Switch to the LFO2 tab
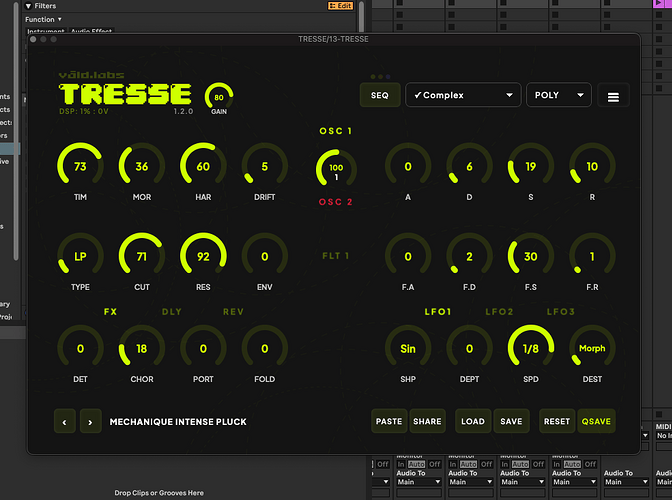The width and height of the screenshot is (672, 500). coord(499,311)
